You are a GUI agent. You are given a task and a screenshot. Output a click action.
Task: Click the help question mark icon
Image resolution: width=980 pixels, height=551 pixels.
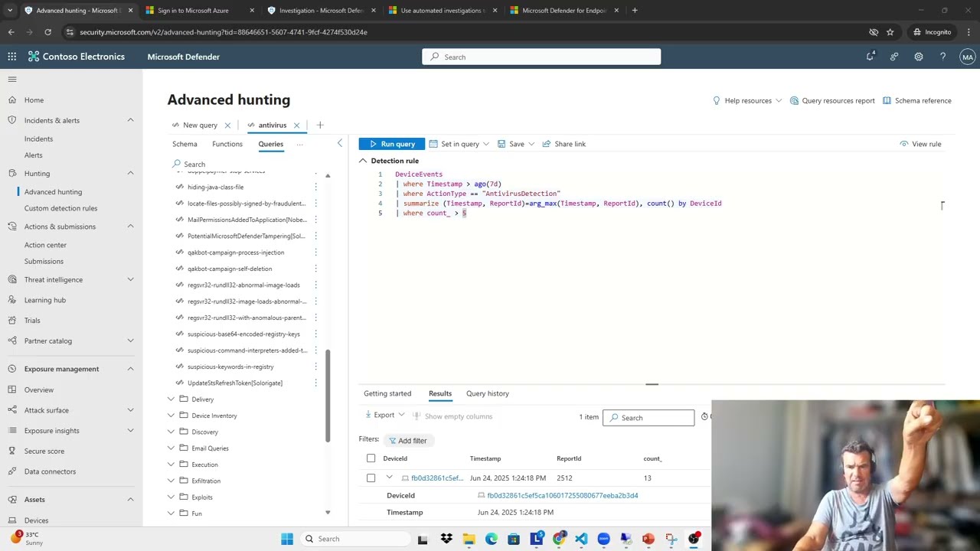coord(943,57)
